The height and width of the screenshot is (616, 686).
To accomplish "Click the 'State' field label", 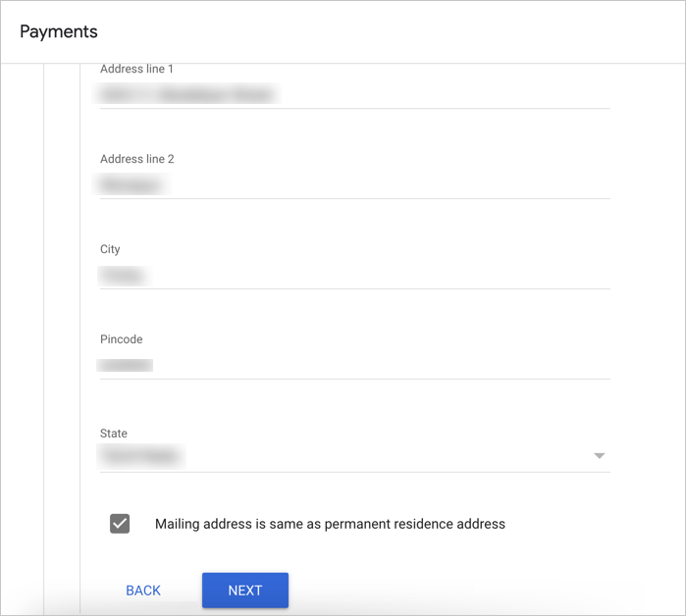I will (114, 433).
